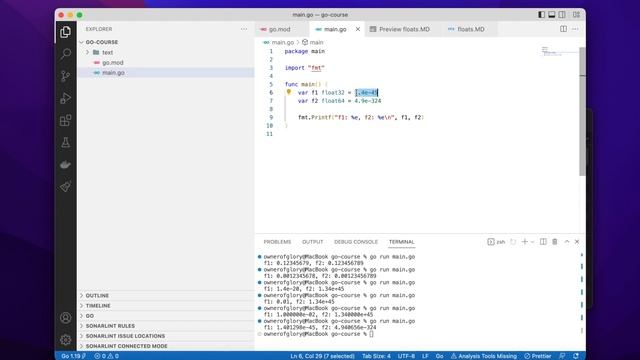Open the DEBUG CONSOLE panel tab

coord(356,242)
